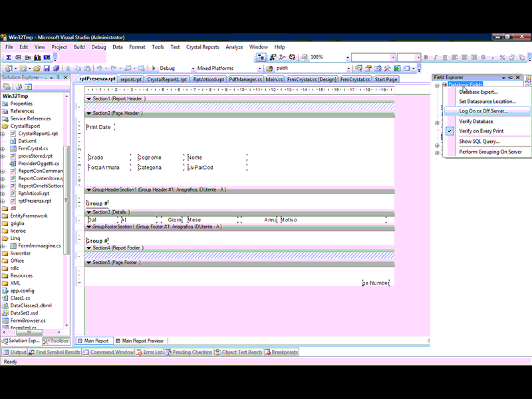Switch to the FrmCrystal.cs [Design] tab
The image size is (532, 399).
click(x=311, y=79)
